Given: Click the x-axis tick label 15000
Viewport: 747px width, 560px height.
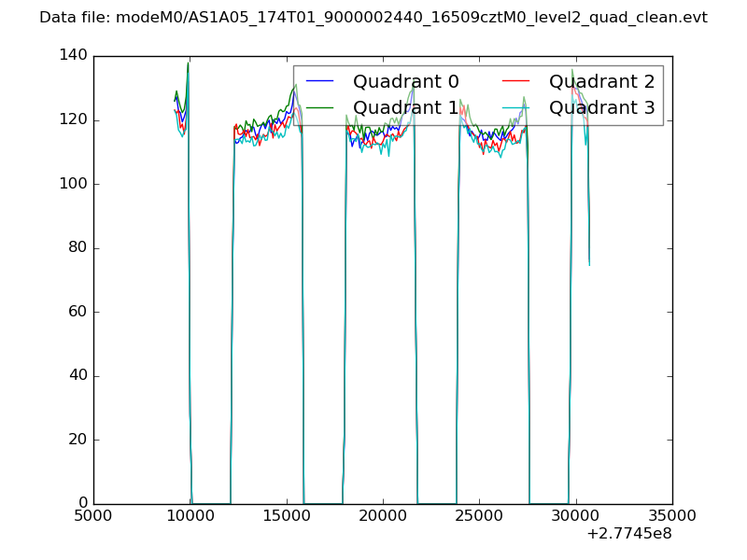Looking at the screenshot, I should [286, 516].
